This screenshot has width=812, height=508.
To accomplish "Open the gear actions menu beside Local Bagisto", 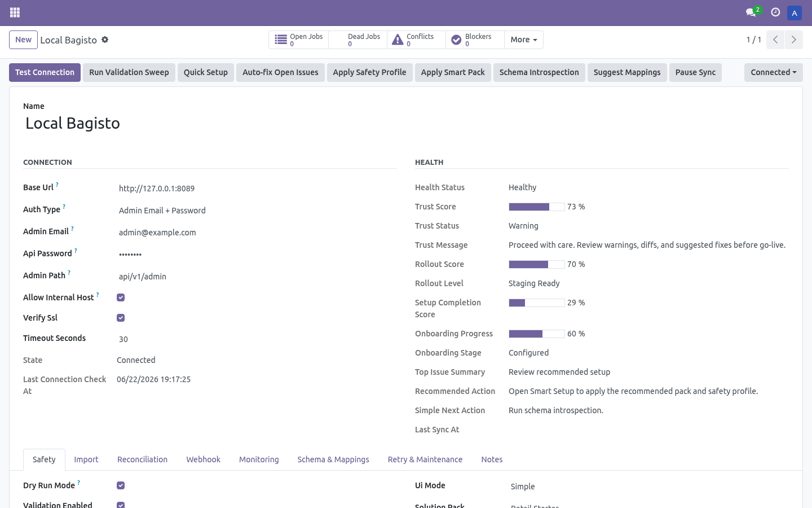I will point(105,40).
